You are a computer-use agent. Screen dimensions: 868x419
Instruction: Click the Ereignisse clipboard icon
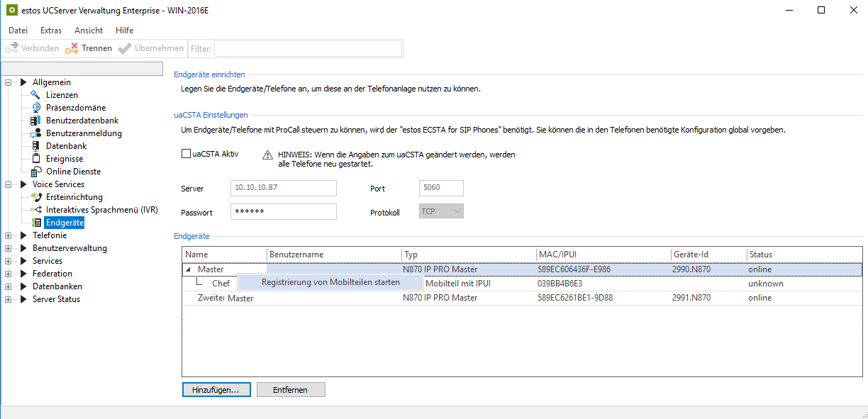click(x=36, y=159)
